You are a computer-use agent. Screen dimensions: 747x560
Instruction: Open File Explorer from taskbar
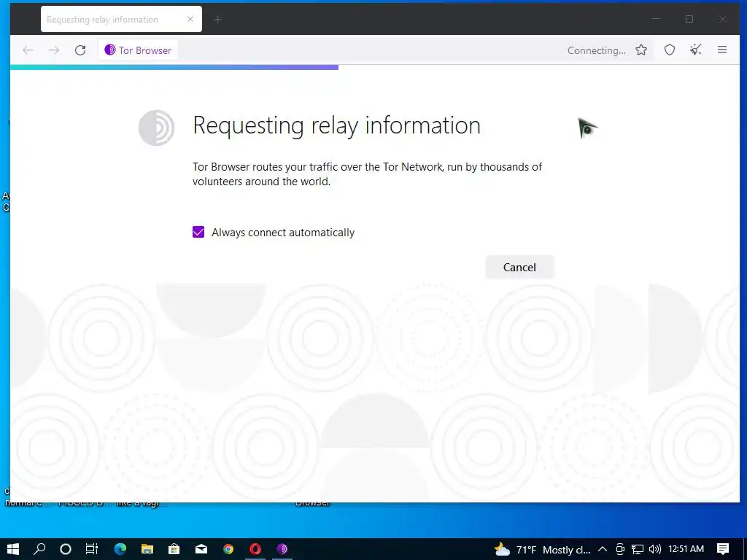[x=147, y=549]
